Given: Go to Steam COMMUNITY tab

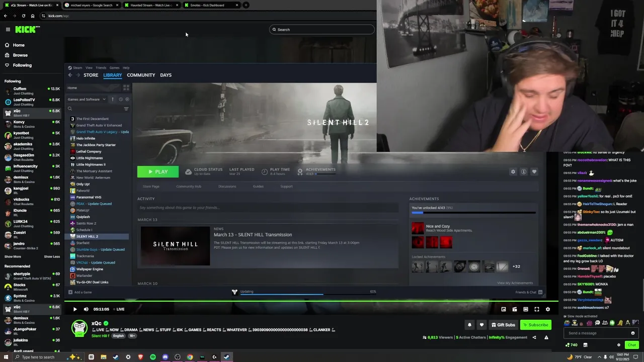Looking at the screenshot, I should click(x=141, y=75).
